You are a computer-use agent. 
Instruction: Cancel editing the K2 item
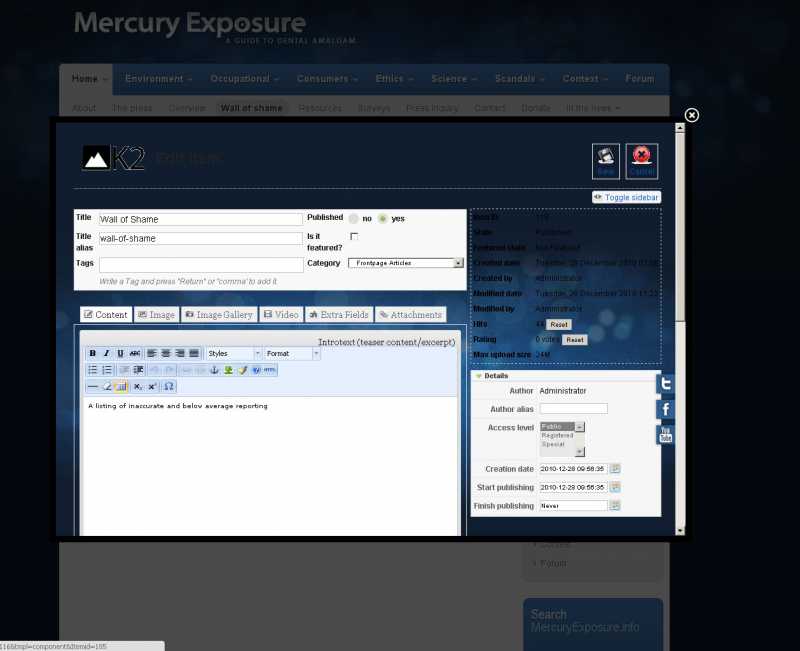coord(642,161)
